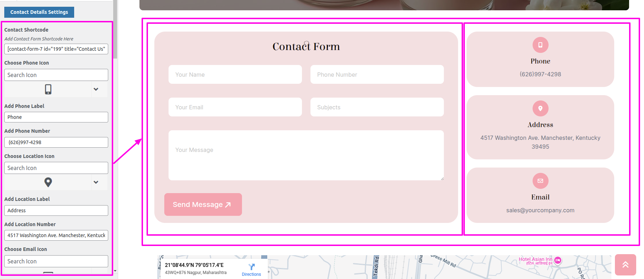Select the Subjects input field
This screenshot has width=644, height=279.
[x=377, y=107]
